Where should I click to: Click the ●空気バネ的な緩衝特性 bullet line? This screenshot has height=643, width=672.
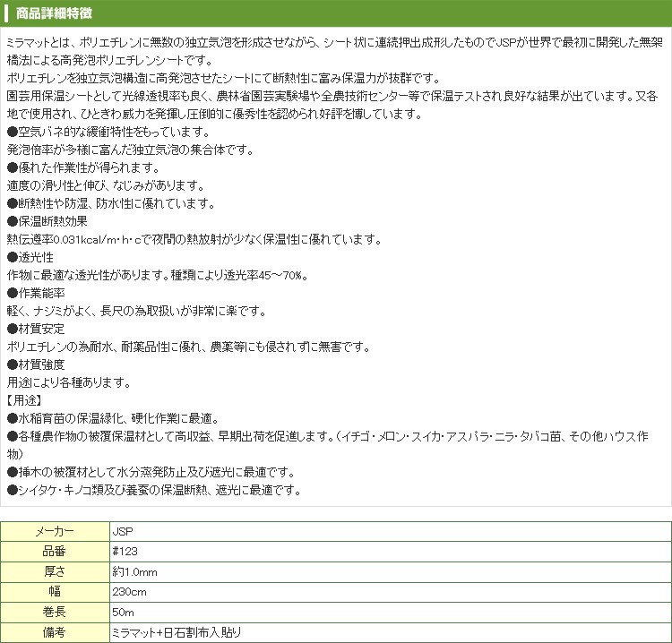coord(108,132)
